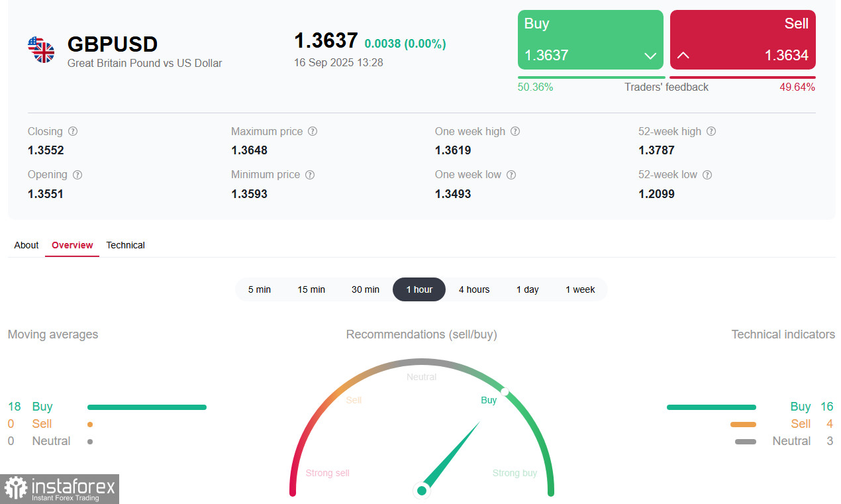Viewport: 841px width, 504px height.
Task: Click the One week high value 1.3619
Action: tap(453, 150)
